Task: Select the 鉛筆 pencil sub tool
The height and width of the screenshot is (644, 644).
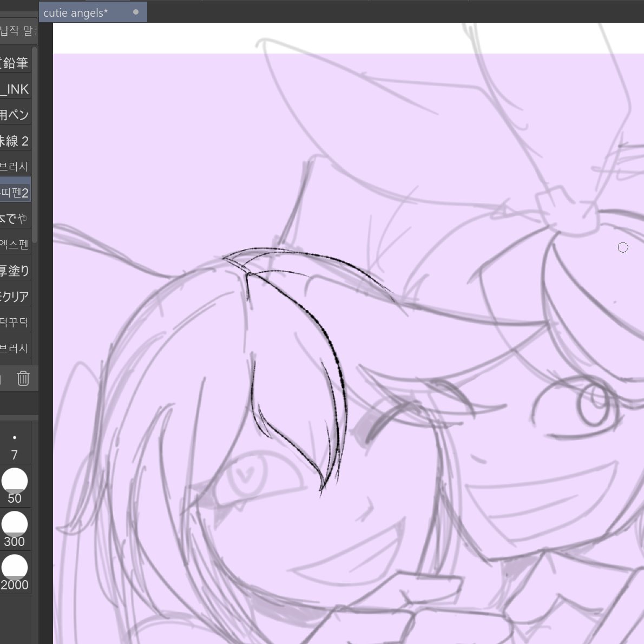Action: 15,63
